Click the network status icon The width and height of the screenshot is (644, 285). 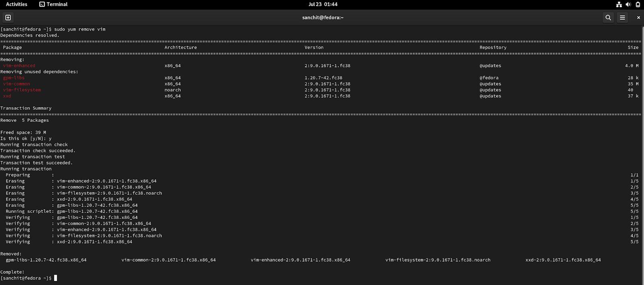619,4
